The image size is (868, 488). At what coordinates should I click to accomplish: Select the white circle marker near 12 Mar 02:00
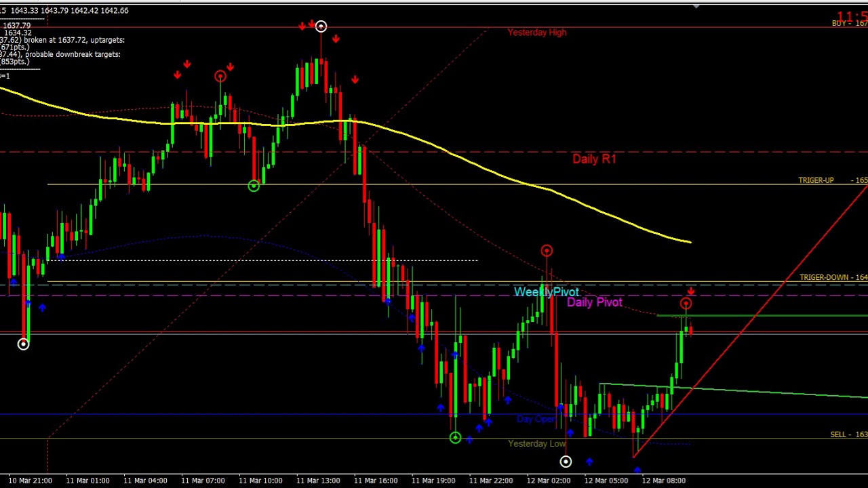pyautogui.click(x=566, y=462)
